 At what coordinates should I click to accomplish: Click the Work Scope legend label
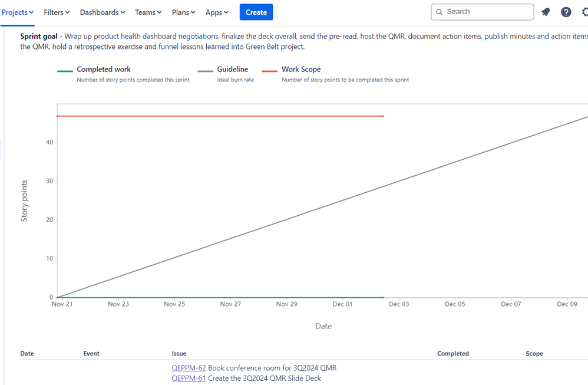(301, 69)
